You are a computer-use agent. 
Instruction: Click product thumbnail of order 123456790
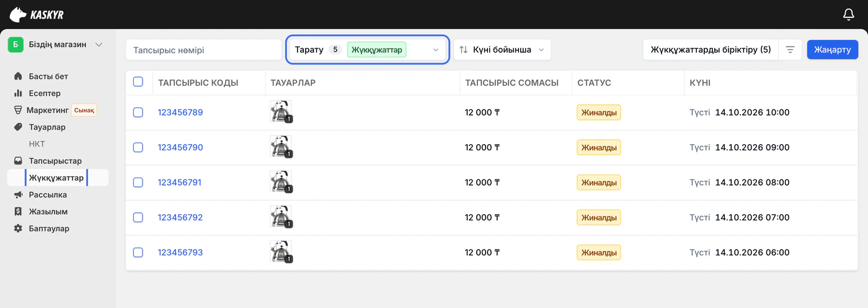tap(281, 147)
